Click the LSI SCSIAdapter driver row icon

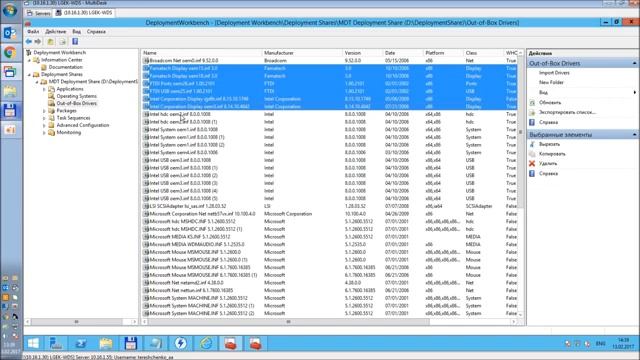click(x=146, y=206)
